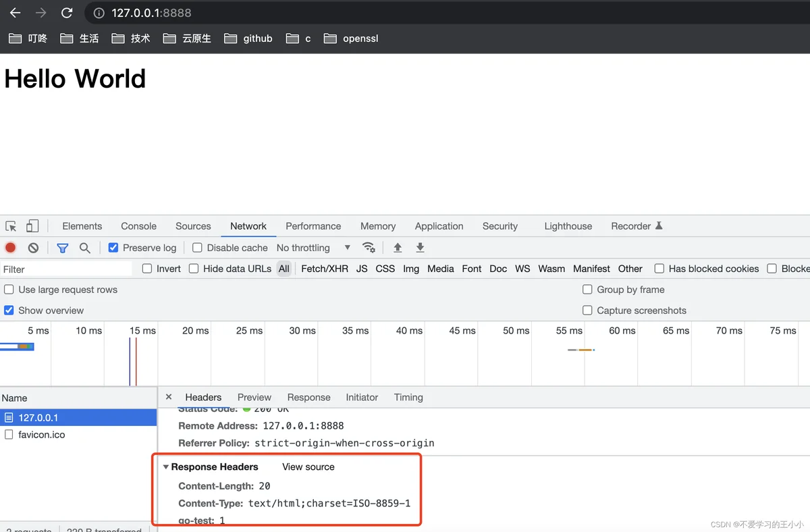Screen dimensions: 810x532
Task: Open network search with magnifier icon
Action: click(85, 248)
